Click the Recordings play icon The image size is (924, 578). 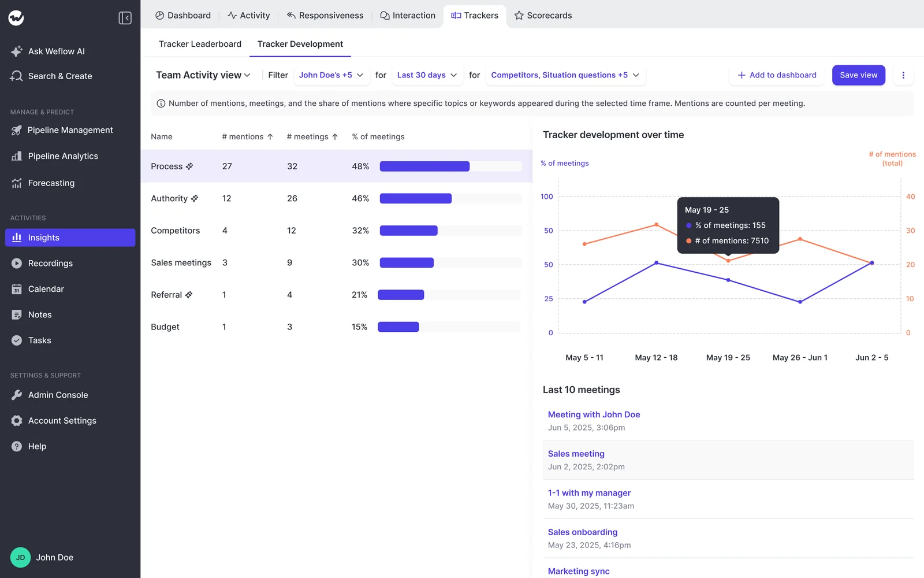point(17,264)
